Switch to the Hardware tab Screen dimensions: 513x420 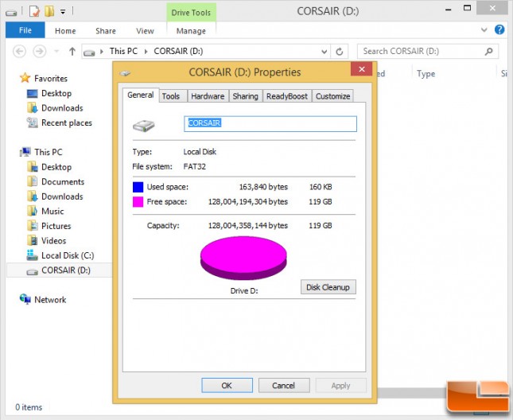coord(208,96)
